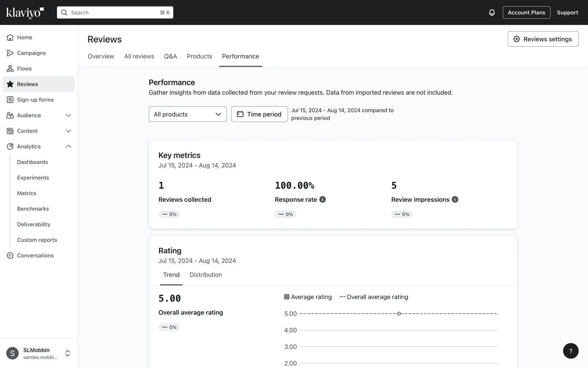Screen dimensions: 588x368
Task: Toggle the Average rating legend swatch
Action: (x=287, y=297)
